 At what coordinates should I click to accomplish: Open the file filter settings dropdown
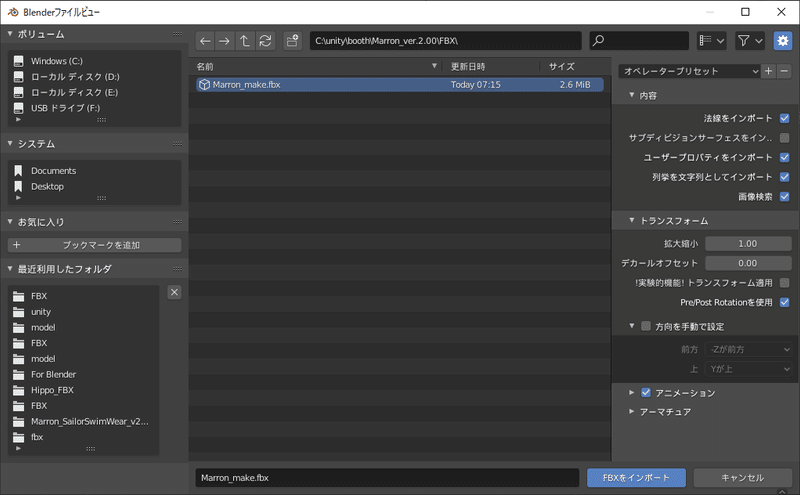[750, 41]
